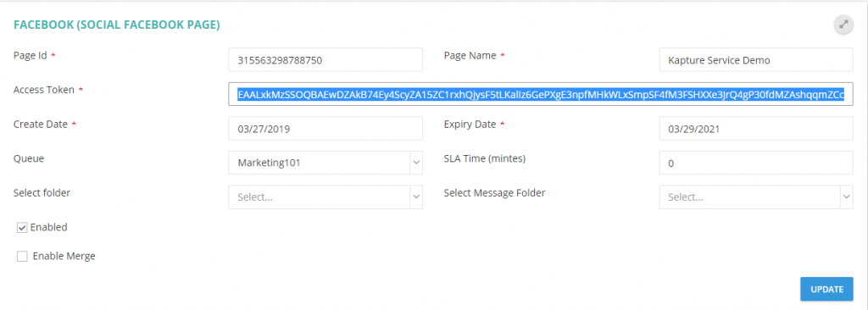868x310 pixels.
Task: Click the Create Date field showing 03/27/2019
Action: pyautogui.click(x=325, y=129)
